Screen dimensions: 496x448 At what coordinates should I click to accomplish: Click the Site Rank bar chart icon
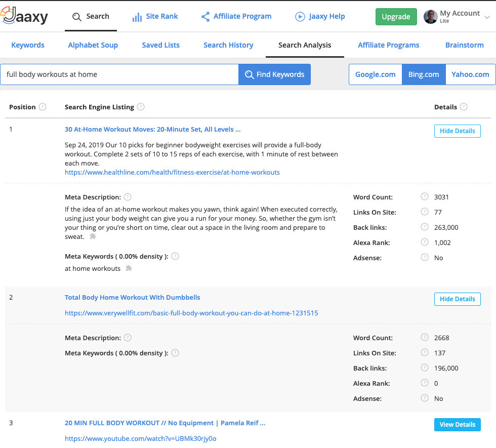(x=137, y=17)
